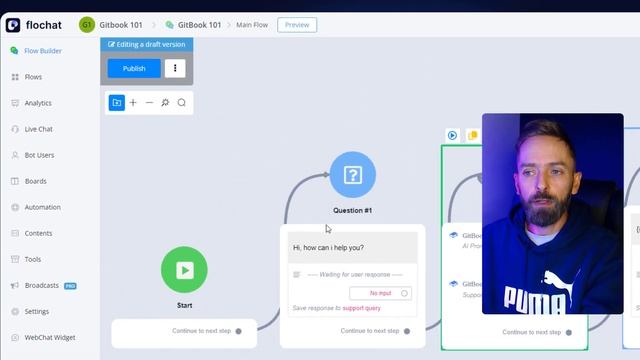Click the auto-arrange magic icon
This screenshot has height=360, width=640.
[165, 103]
